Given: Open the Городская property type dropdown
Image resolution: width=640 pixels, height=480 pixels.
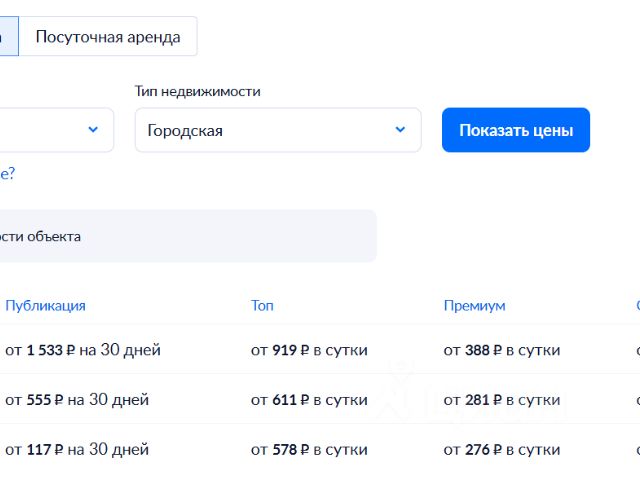Looking at the screenshot, I should [x=277, y=130].
